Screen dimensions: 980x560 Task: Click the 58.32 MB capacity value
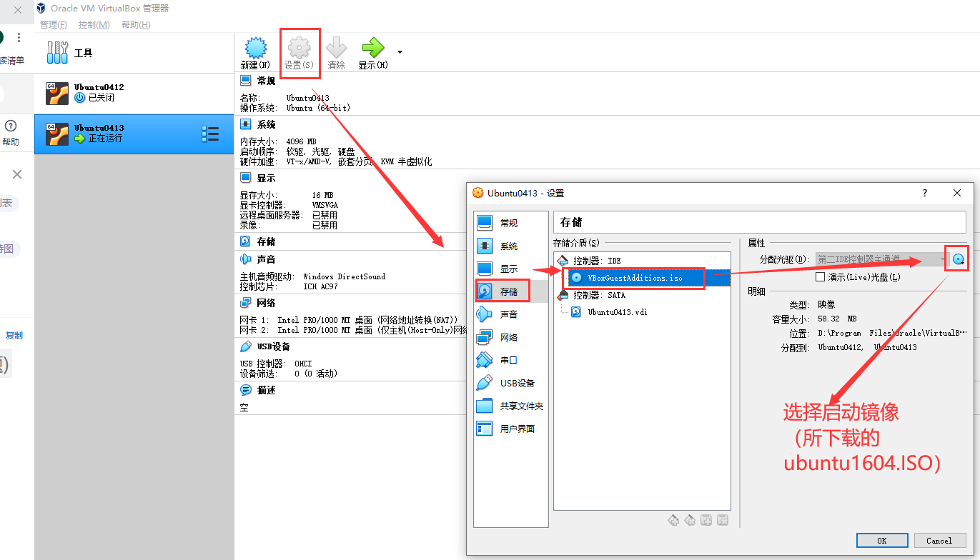coord(837,319)
